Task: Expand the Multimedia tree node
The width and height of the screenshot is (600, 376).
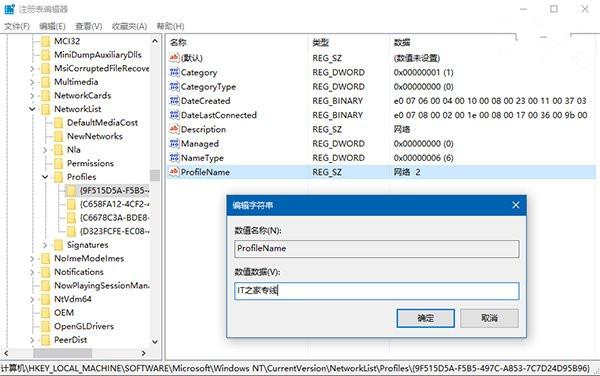Action: pos(32,82)
